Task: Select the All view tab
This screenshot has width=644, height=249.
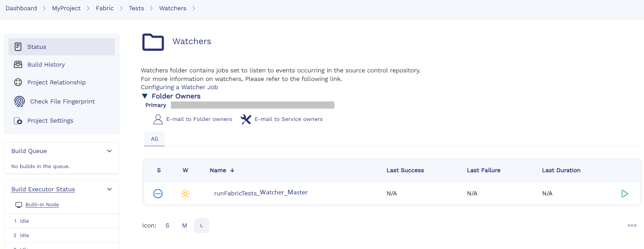Action: pyautogui.click(x=155, y=139)
